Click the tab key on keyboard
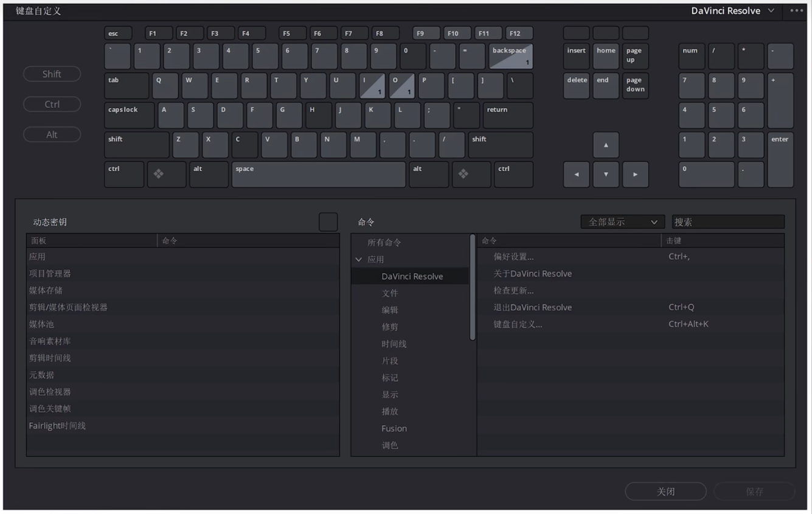This screenshot has height=514, width=812. click(127, 86)
